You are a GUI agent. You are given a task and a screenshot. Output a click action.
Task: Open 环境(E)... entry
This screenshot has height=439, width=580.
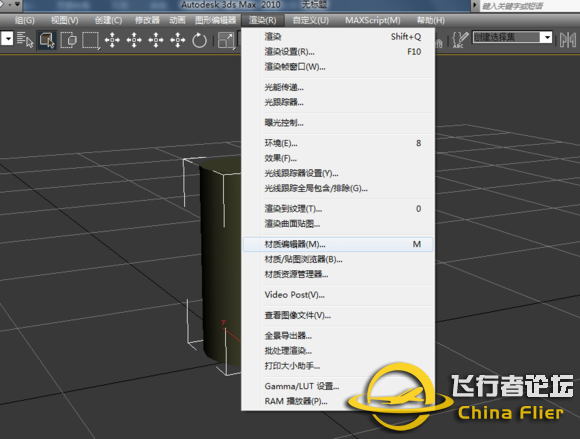click(338, 143)
